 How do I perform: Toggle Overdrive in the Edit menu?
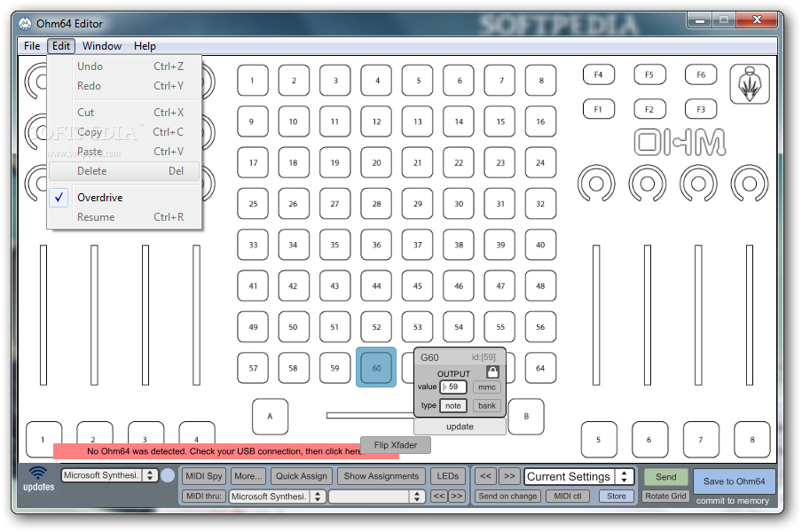pyautogui.click(x=124, y=197)
